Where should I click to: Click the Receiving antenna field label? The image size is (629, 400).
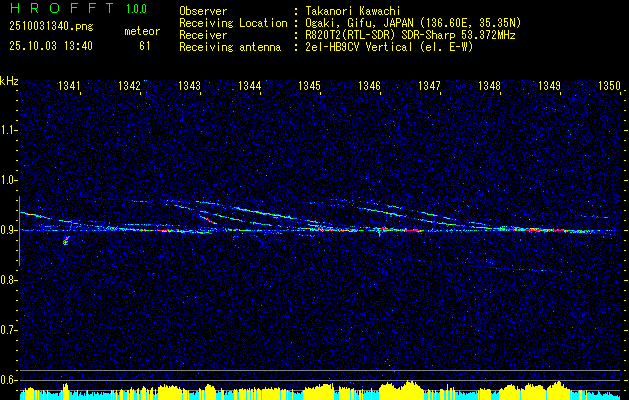point(230,47)
